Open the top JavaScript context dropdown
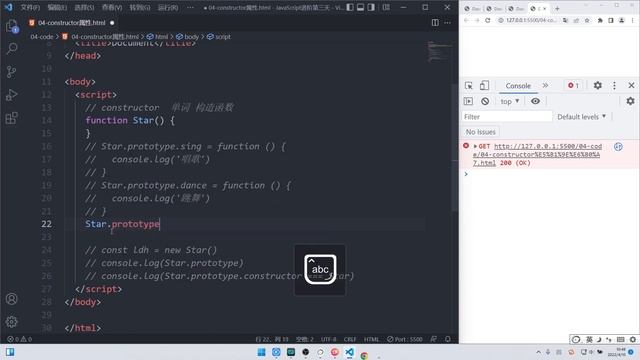Screen dimensions: 640x360 coord(510,101)
